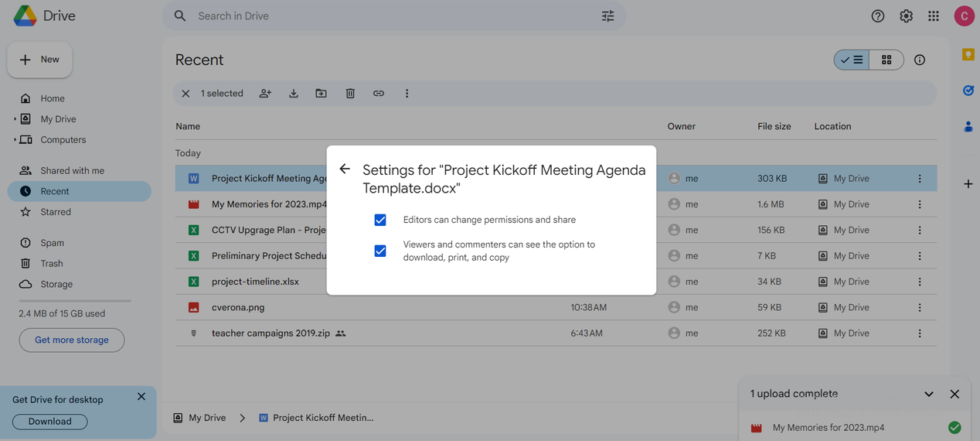Go back using the settings dialog arrow
The image size is (980, 441).
(x=345, y=169)
